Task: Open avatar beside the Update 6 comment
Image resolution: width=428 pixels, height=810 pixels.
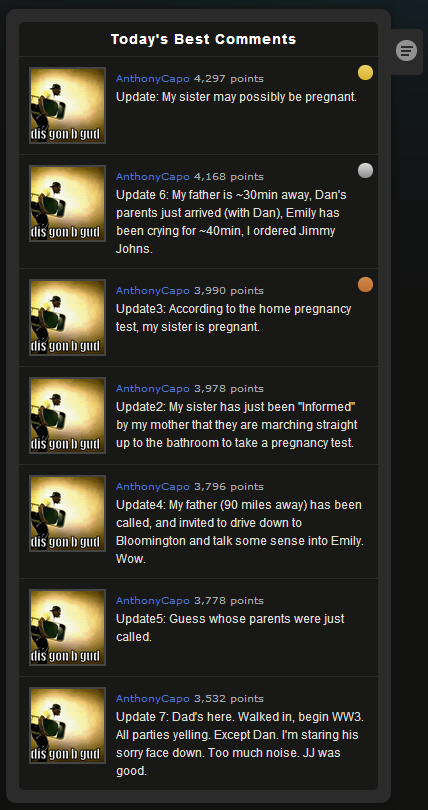Action: tap(68, 204)
